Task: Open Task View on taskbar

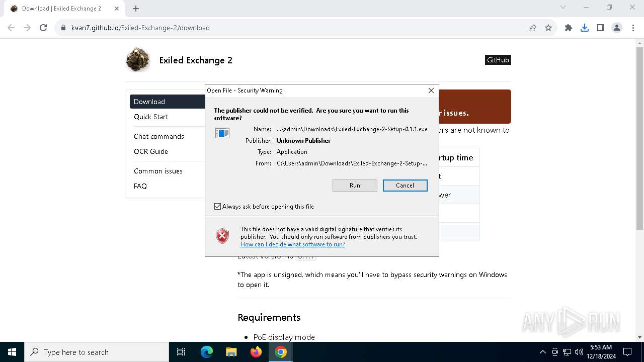Action: [x=181, y=352]
